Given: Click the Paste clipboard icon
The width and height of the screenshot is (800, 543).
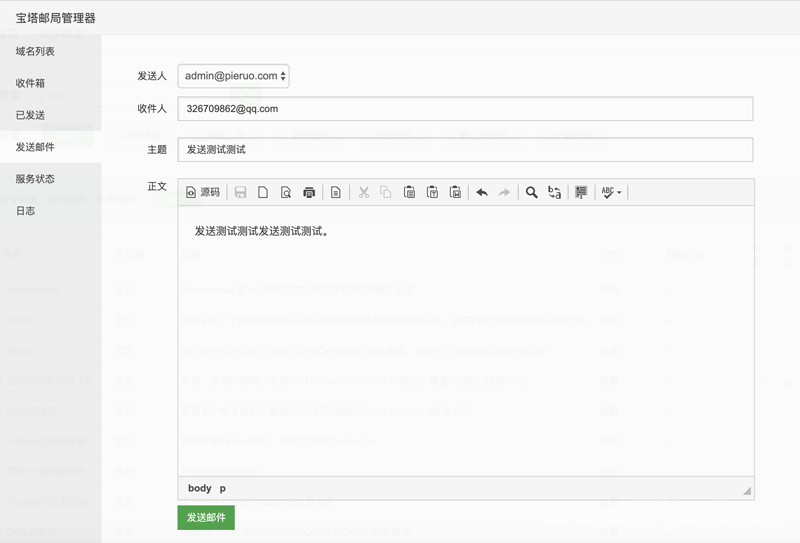Looking at the screenshot, I should click(x=409, y=192).
